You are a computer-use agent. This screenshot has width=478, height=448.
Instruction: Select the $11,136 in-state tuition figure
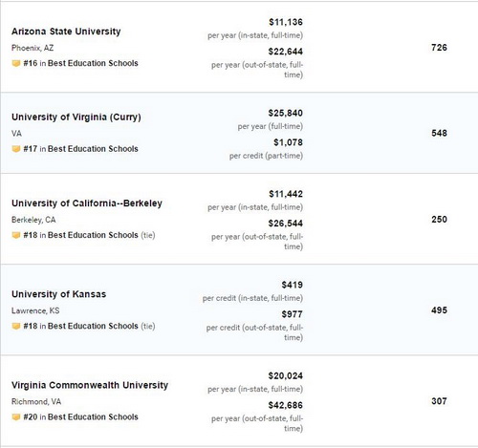pos(286,22)
